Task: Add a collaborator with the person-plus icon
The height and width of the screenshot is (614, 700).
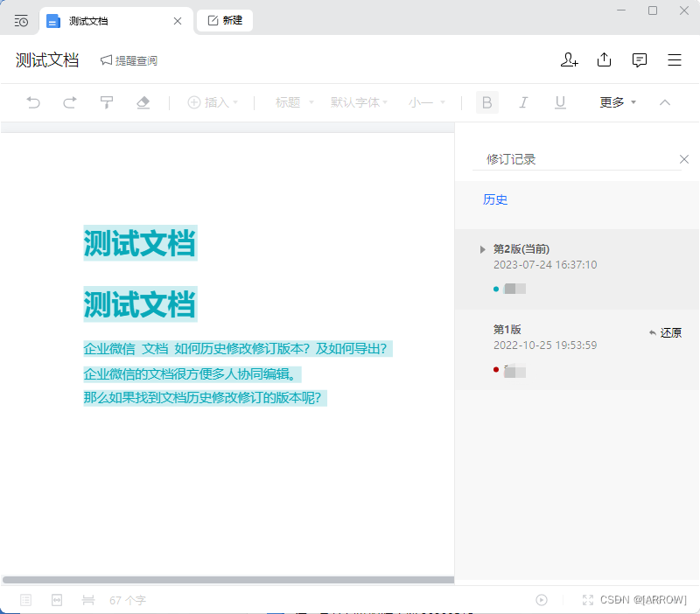Action: click(570, 59)
